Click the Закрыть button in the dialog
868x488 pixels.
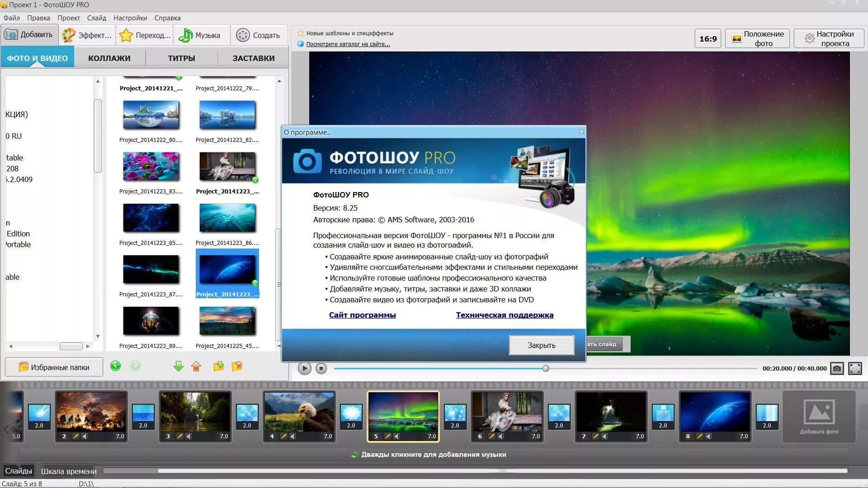click(541, 345)
